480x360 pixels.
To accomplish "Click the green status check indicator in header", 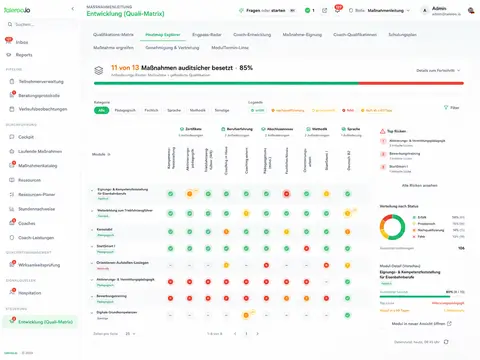I will click(x=309, y=11).
